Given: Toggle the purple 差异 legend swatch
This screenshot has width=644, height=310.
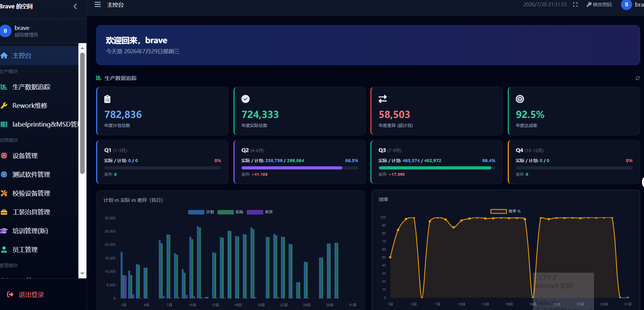Looking at the screenshot, I should click(x=255, y=212).
